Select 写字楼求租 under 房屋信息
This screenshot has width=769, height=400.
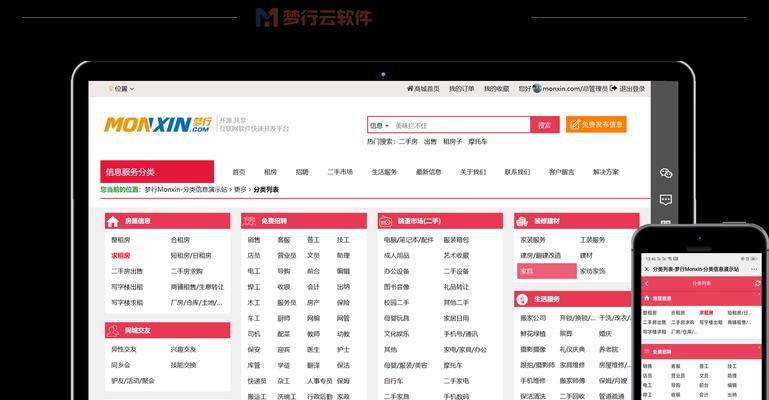pyautogui.click(x=127, y=303)
